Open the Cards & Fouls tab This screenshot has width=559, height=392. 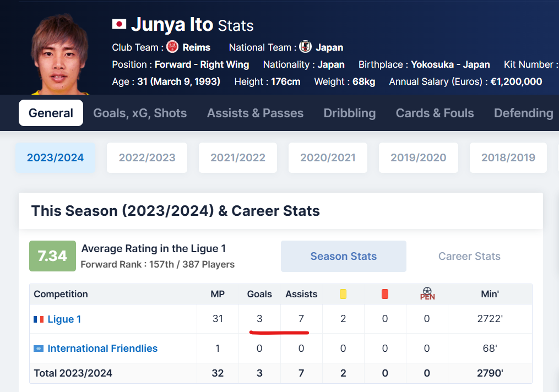[x=435, y=113]
